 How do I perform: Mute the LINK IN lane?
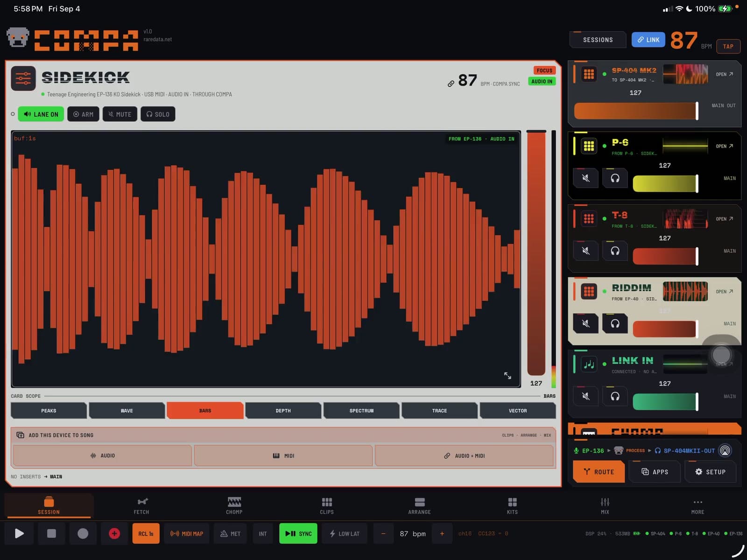(x=586, y=396)
